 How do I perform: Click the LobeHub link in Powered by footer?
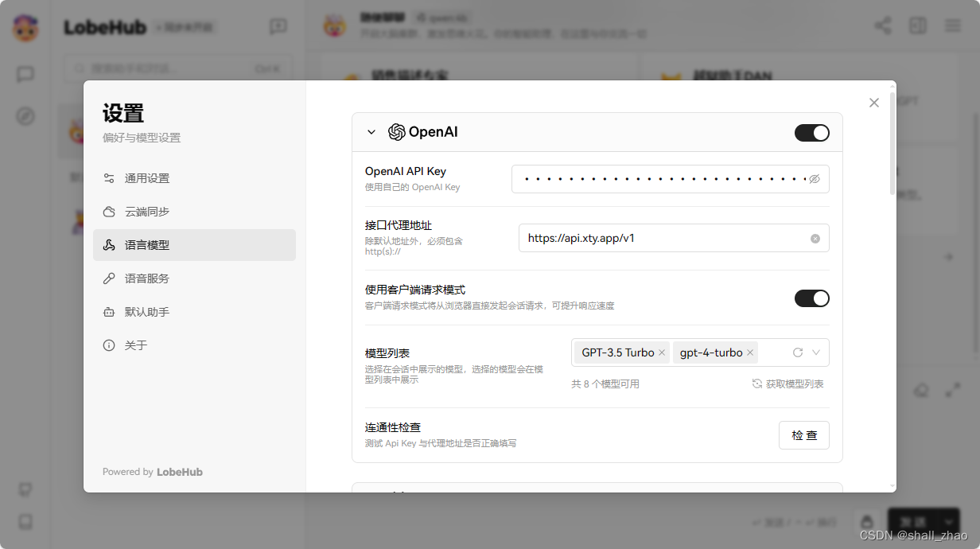click(x=180, y=472)
